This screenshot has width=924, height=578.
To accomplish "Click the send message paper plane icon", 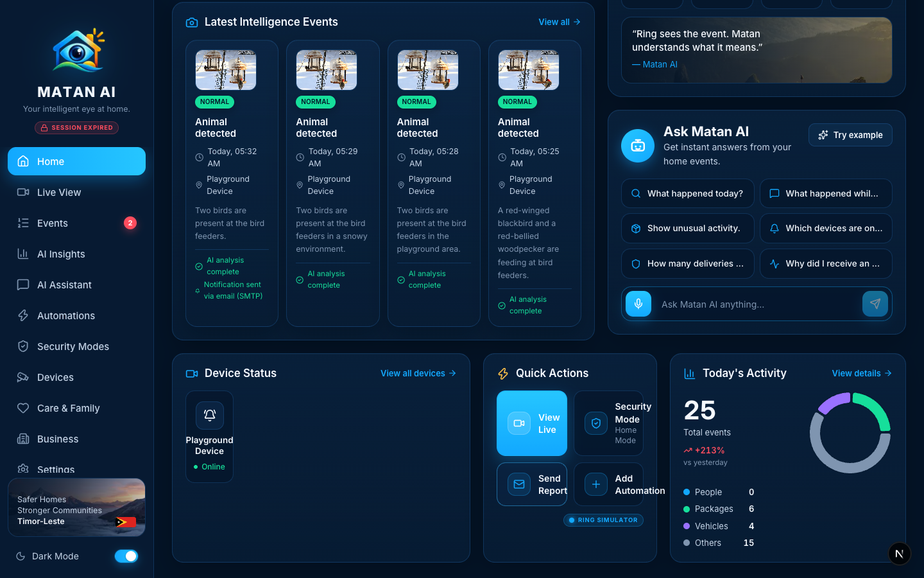I will tap(875, 304).
